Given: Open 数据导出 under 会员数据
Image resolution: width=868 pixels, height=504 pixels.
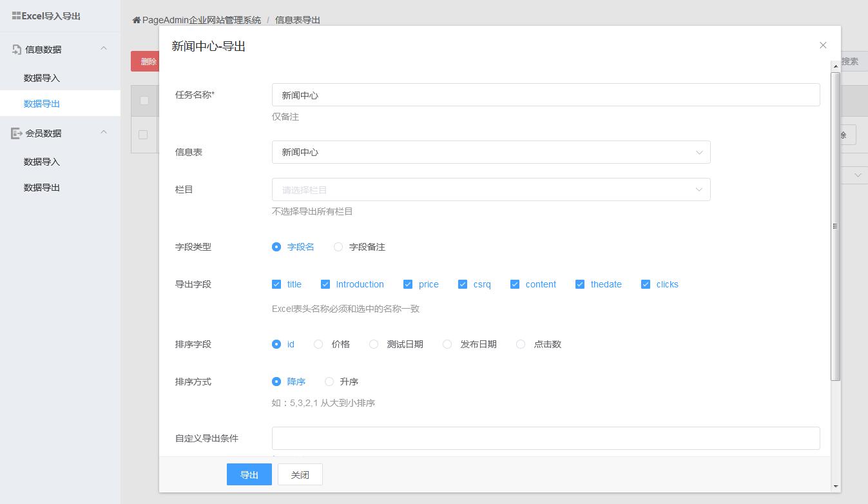Looking at the screenshot, I should (x=42, y=188).
